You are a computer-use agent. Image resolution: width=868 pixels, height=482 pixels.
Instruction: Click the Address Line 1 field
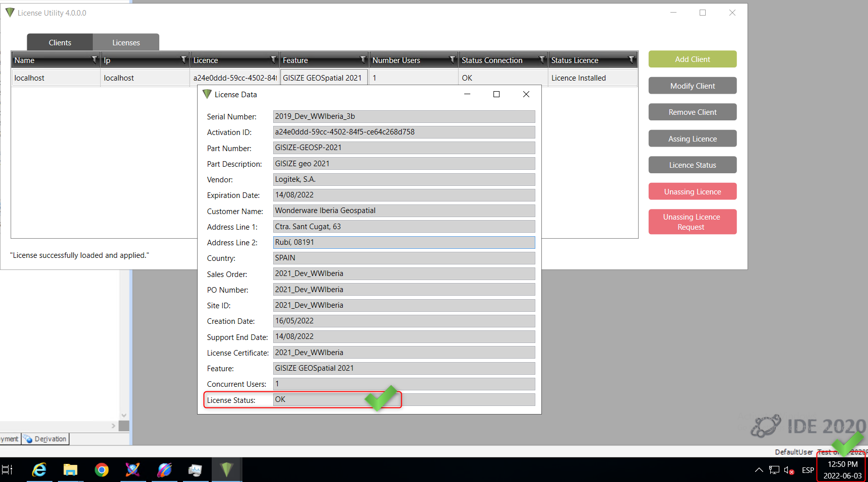[x=404, y=227]
